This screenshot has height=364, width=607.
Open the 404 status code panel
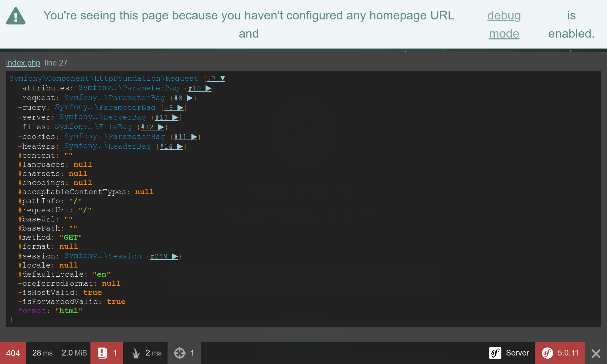pos(13,353)
